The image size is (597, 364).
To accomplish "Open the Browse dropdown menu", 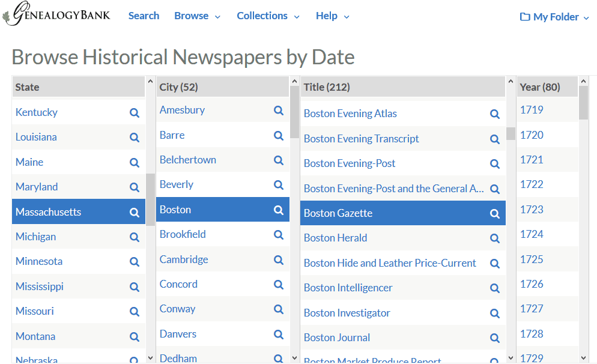I will click(x=197, y=16).
